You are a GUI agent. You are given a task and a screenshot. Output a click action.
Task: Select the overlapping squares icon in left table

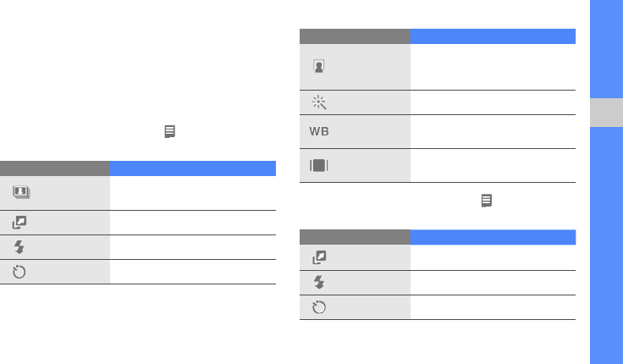point(18,223)
